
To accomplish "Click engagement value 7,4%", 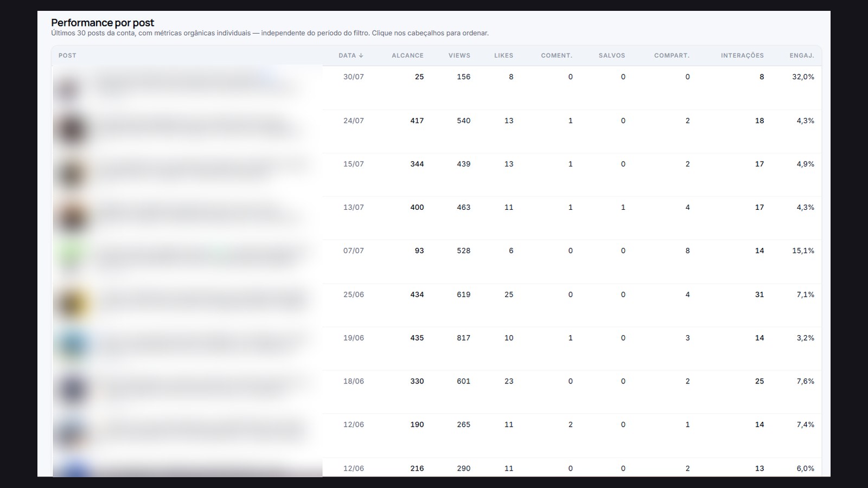I will click(806, 425).
